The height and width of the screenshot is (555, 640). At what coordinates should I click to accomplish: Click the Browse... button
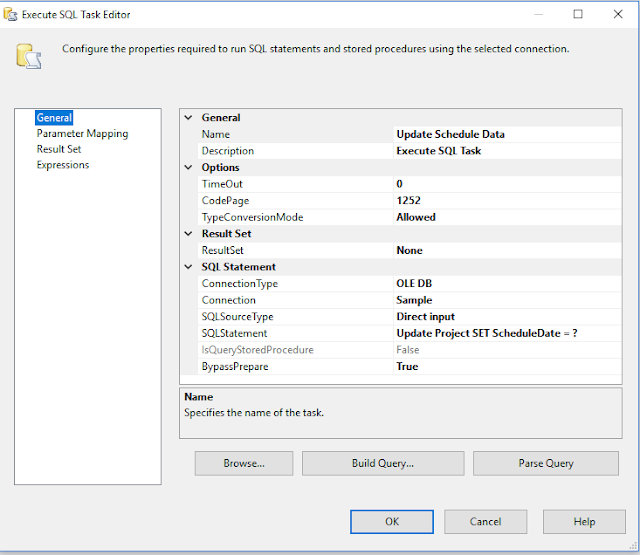pyautogui.click(x=244, y=463)
